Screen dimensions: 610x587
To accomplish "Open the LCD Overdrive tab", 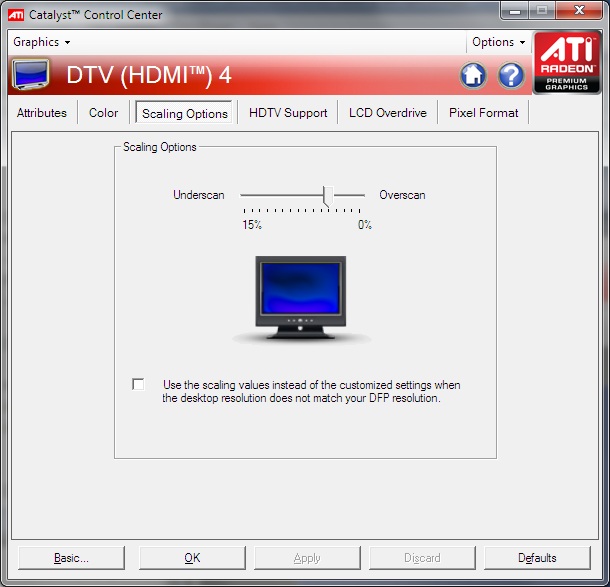I will (x=387, y=113).
